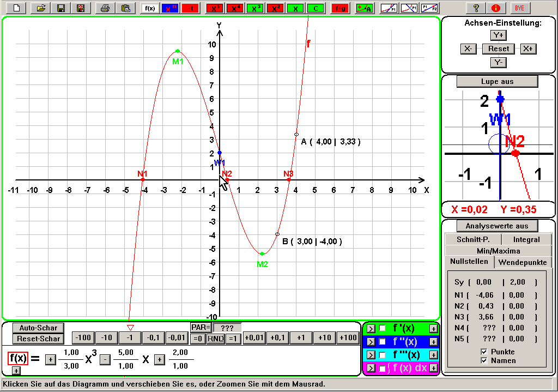Enable the f '(x) derivative checkbox
The image size is (558, 392).
(x=382, y=328)
